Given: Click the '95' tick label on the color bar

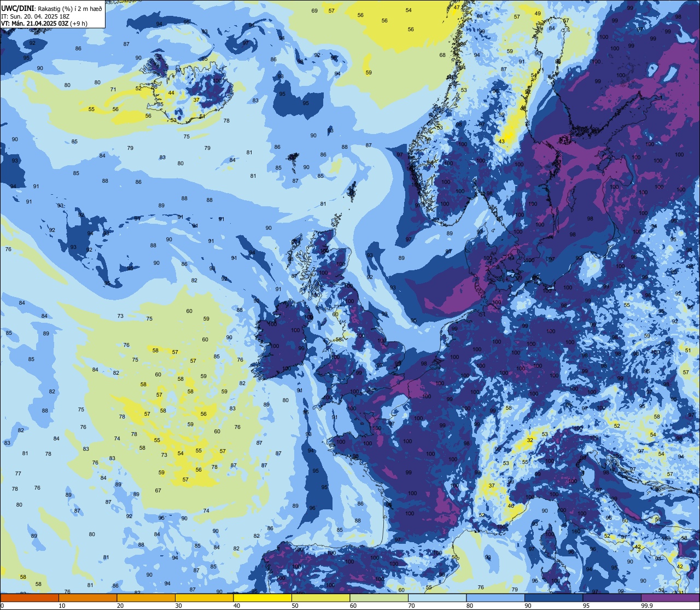Looking at the screenshot, I should (586, 606).
